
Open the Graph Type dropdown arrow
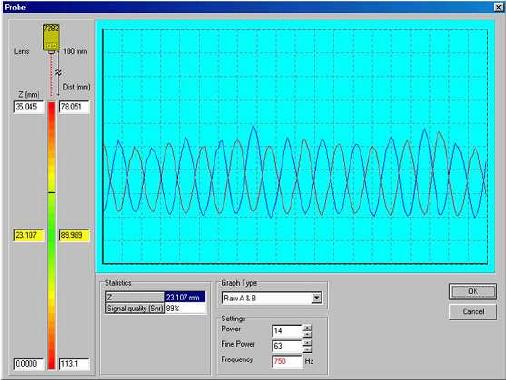point(317,297)
